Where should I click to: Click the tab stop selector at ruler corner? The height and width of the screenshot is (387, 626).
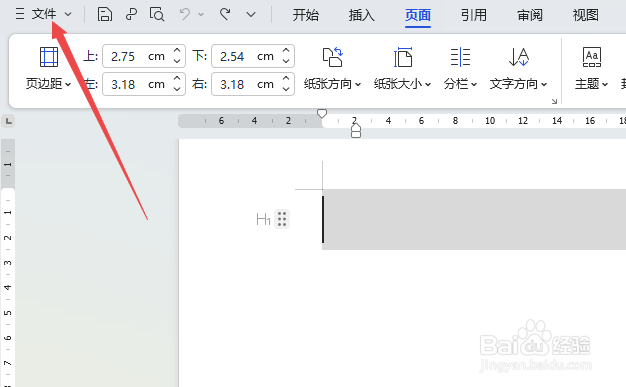coord(8,121)
